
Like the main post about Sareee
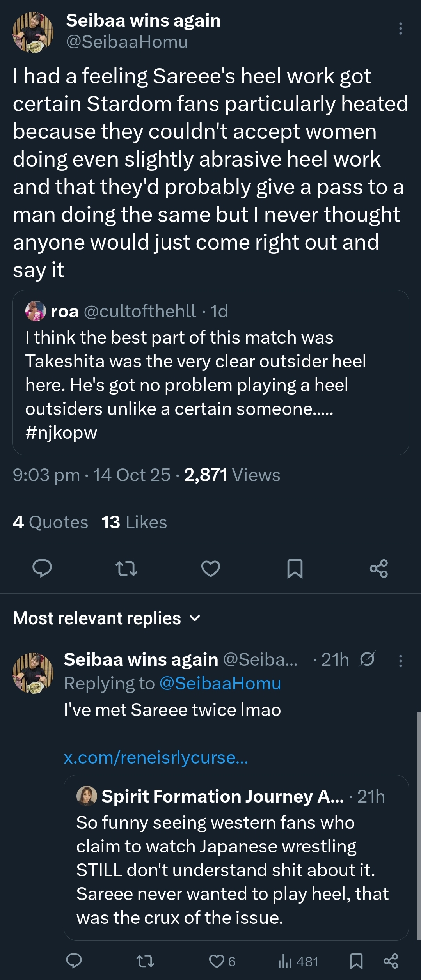coord(211,568)
